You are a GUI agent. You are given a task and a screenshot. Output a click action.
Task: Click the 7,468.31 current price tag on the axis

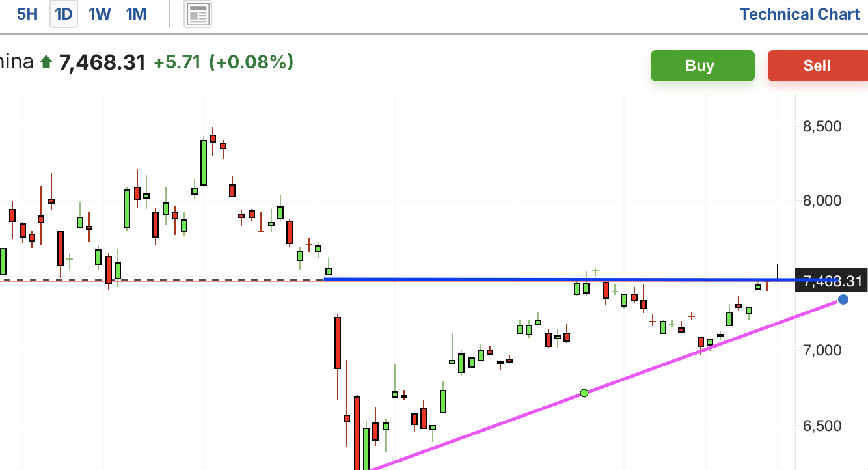coord(834,281)
